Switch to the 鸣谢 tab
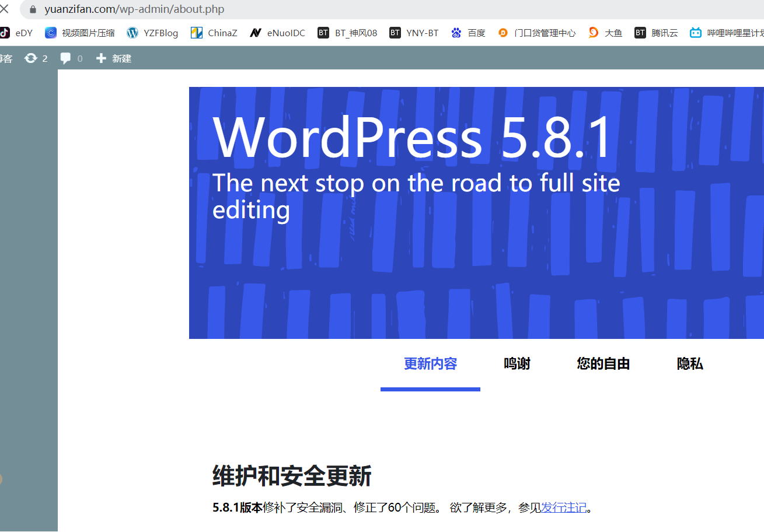Viewport: 764px width, 532px height. (x=517, y=364)
